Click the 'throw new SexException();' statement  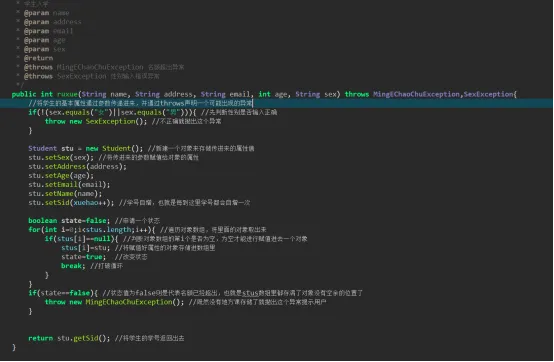pyautogui.click(x=96, y=121)
